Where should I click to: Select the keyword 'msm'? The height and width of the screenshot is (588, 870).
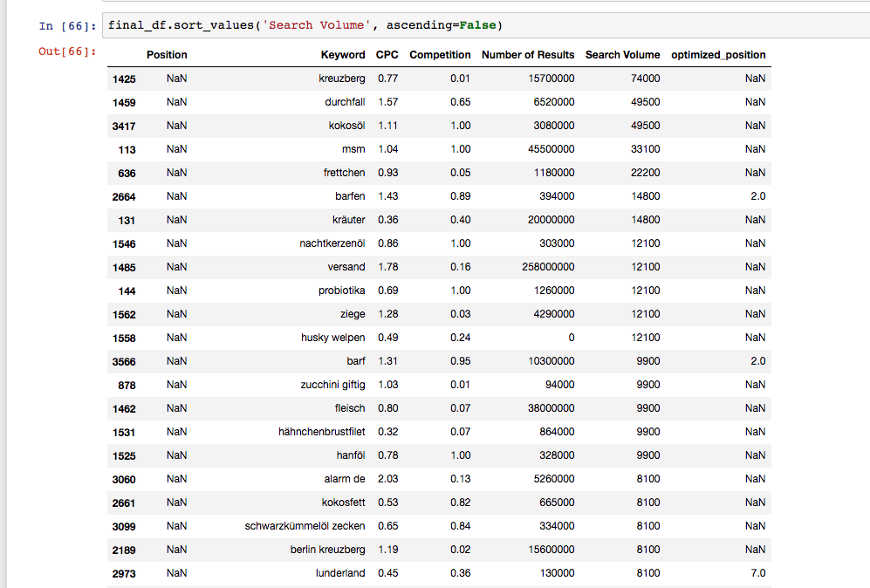pyautogui.click(x=353, y=149)
